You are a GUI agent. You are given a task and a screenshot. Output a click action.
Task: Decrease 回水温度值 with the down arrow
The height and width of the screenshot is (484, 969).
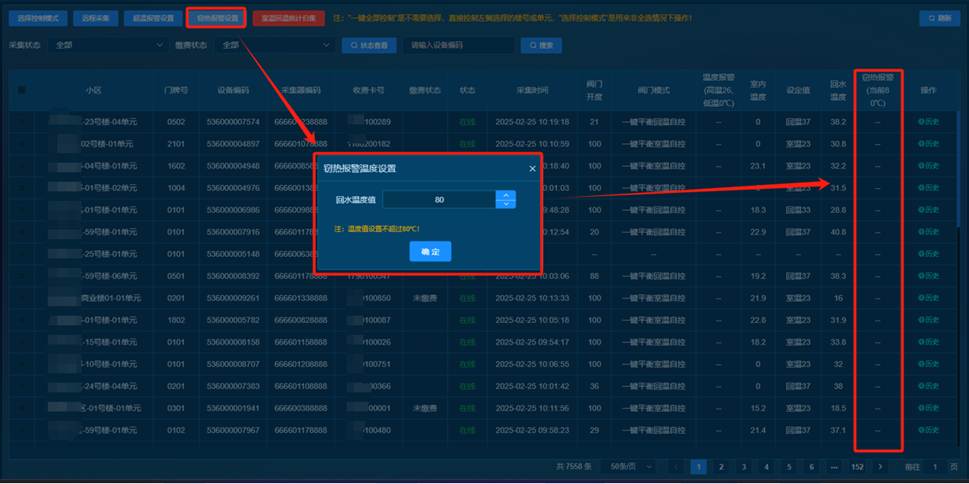[x=506, y=204]
